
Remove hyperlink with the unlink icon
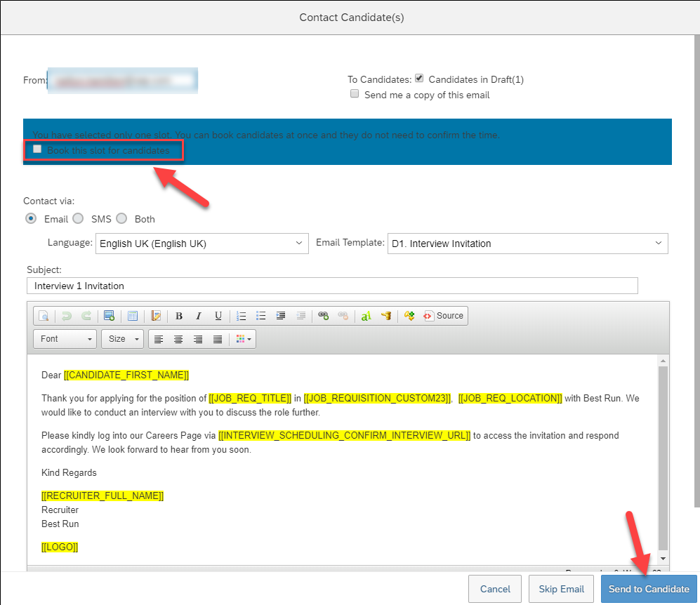[343, 316]
